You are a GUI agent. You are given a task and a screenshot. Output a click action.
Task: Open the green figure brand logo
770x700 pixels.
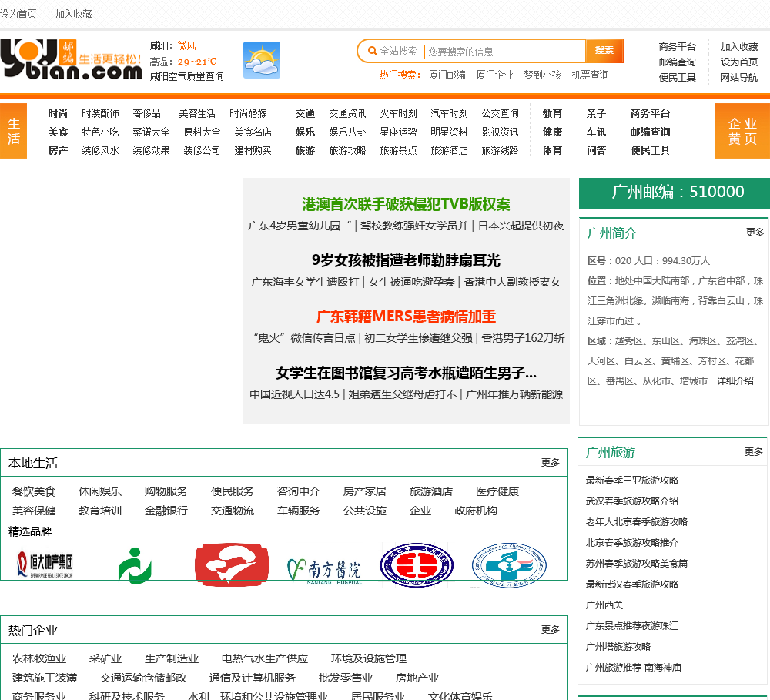point(135,565)
